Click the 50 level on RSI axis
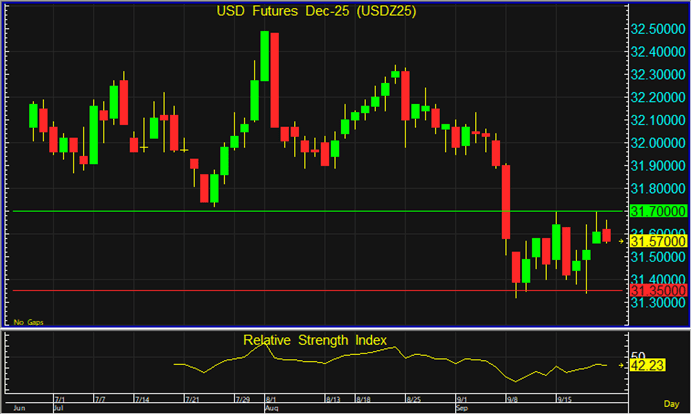This screenshot has width=692, height=415. (x=637, y=356)
